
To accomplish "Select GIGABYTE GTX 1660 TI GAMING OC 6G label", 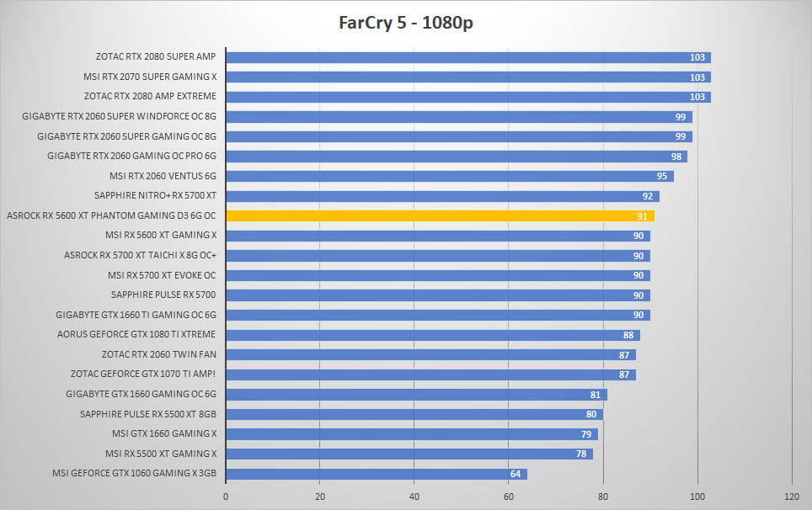I will 136,315.
